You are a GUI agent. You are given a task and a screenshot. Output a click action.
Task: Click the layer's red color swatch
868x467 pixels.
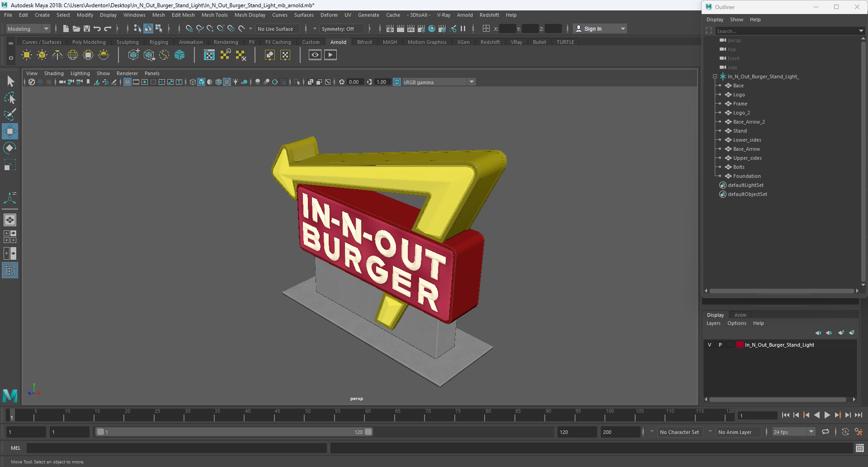[740, 345]
